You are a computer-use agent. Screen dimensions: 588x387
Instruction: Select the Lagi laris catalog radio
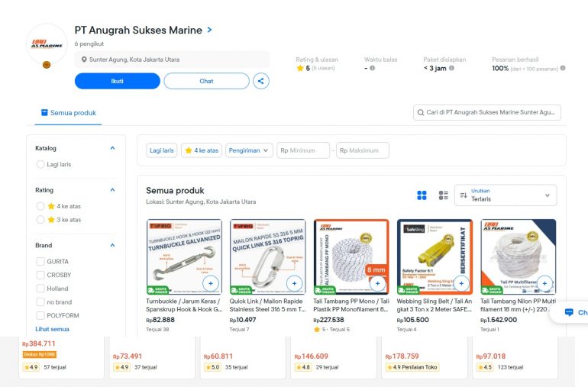(x=40, y=164)
